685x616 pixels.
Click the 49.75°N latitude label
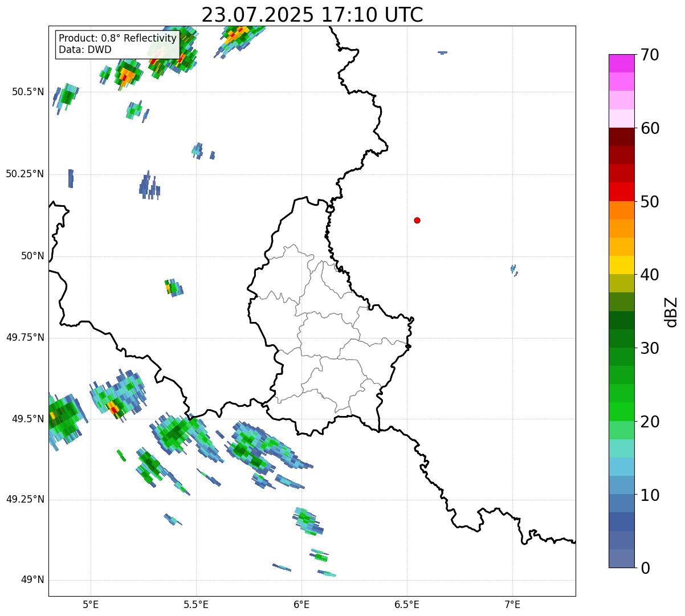(25, 337)
